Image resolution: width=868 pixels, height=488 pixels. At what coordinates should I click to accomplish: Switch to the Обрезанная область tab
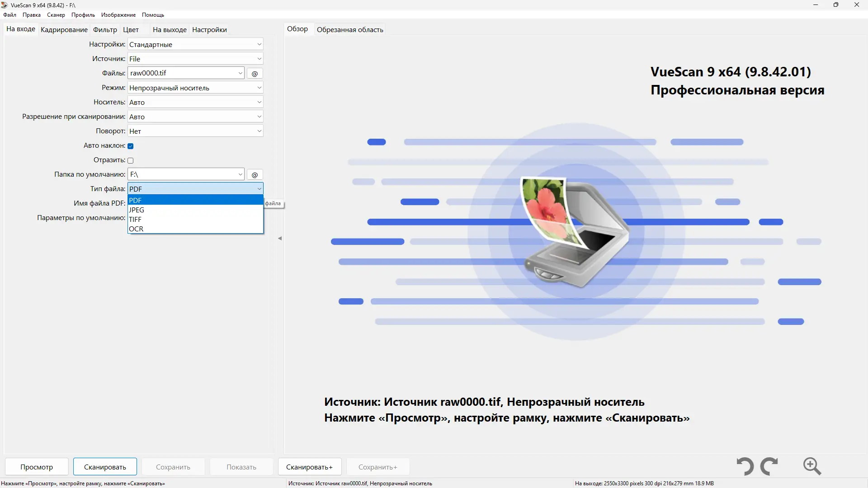349,29
